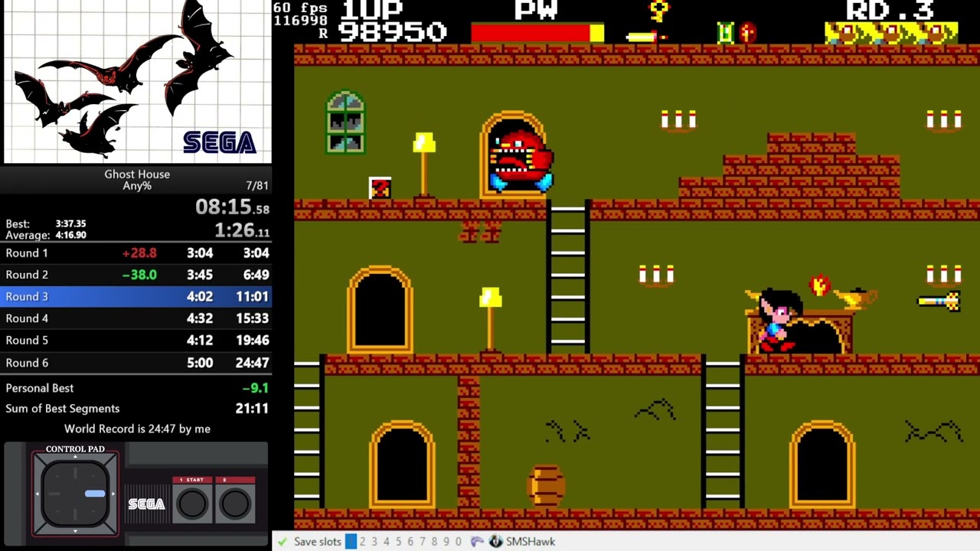Click the score 98950
Image resolution: width=980 pixels, height=551 pixels.
pyautogui.click(x=392, y=32)
